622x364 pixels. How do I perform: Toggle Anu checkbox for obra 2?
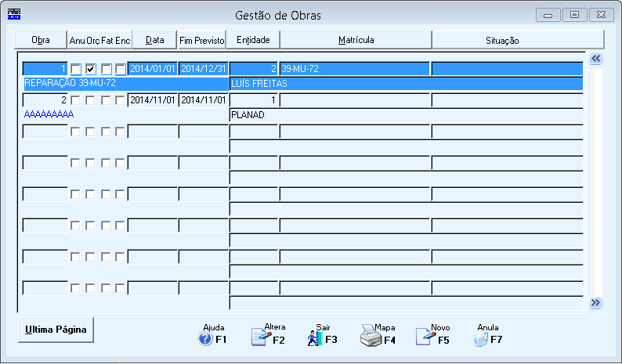tap(75, 100)
